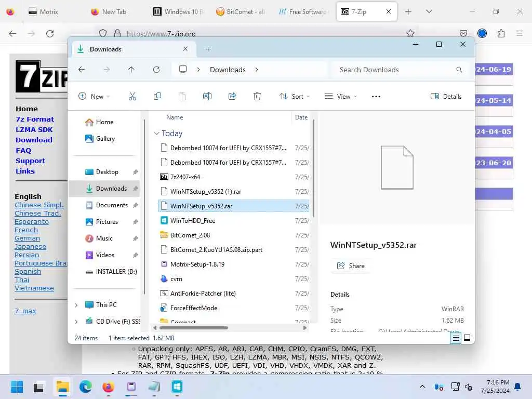Show hidden tray icons chevron
This screenshot has height=399, width=532.
(x=422, y=387)
